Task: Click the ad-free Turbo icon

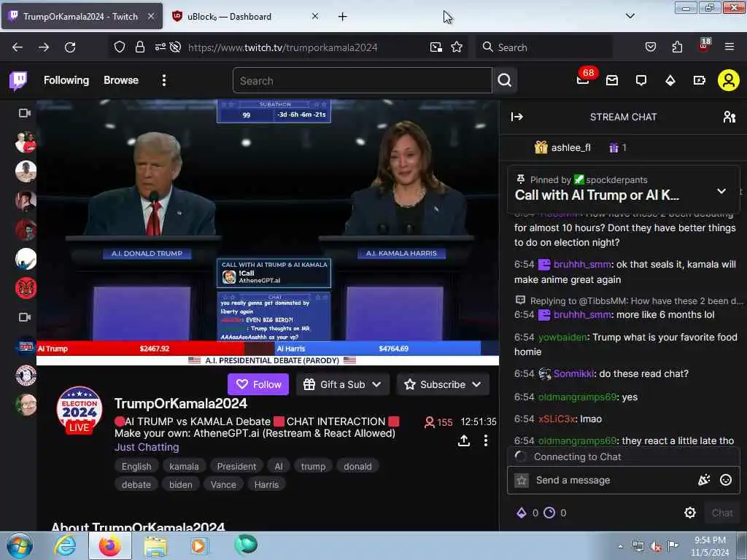Action: pos(699,80)
